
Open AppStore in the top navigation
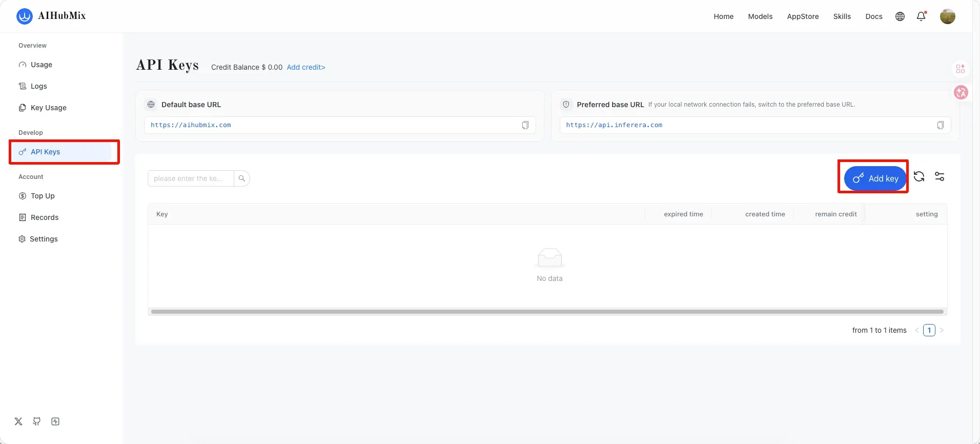[803, 16]
